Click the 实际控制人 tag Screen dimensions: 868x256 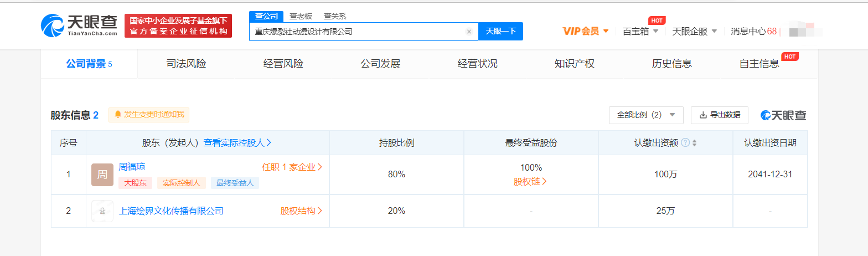[182, 183]
